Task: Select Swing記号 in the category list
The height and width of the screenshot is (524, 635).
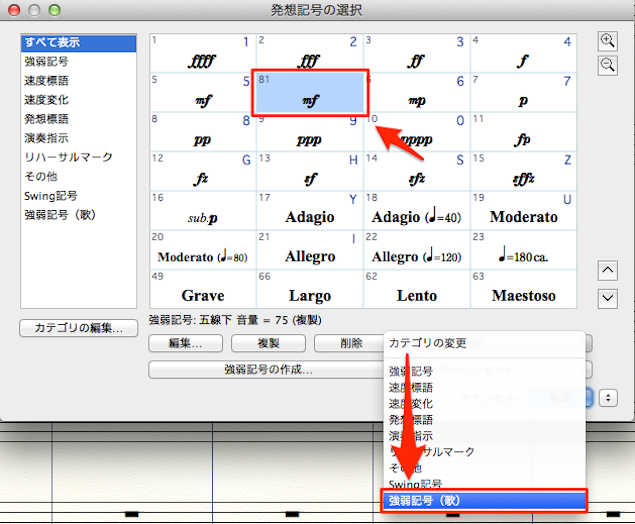Action: [79, 196]
